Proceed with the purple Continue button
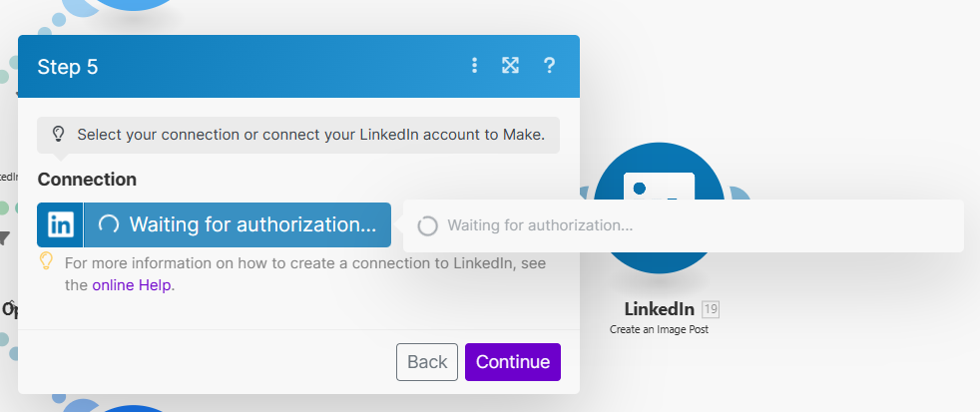980x412 pixels. 513,362
